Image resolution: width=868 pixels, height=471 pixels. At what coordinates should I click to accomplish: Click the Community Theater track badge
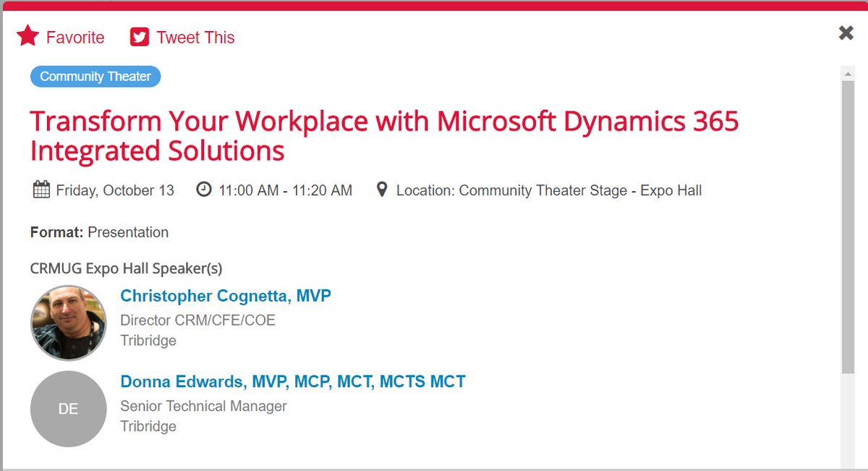(95, 76)
